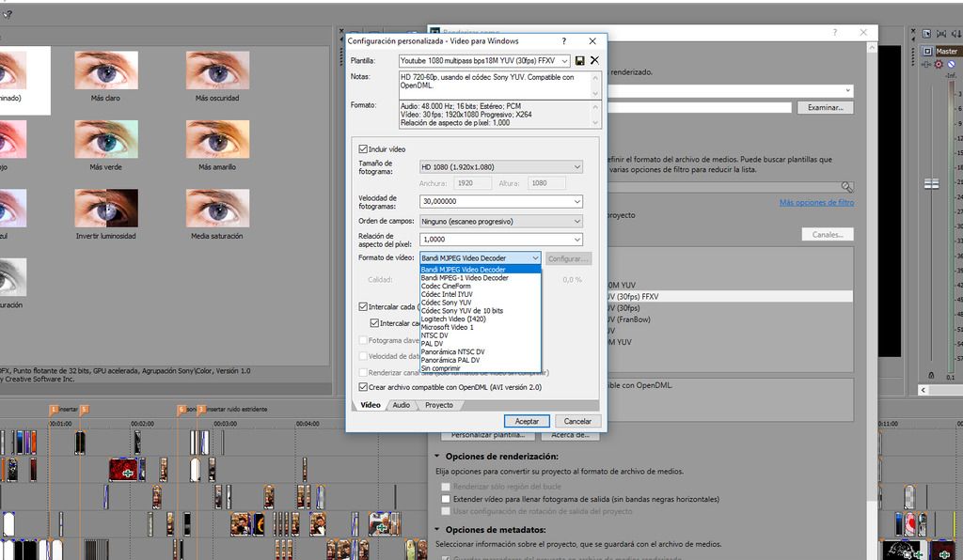Uncheck 'Incluir vídeo' checkbox
The height and width of the screenshot is (560, 963).
pyautogui.click(x=363, y=149)
